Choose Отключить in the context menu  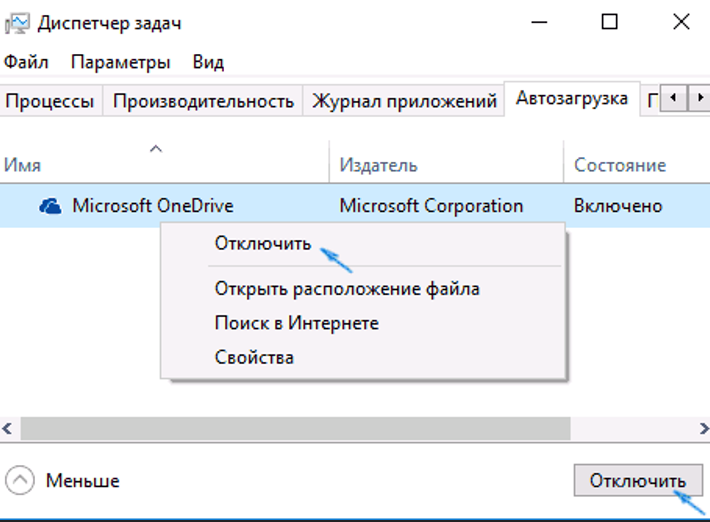coord(263,243)
